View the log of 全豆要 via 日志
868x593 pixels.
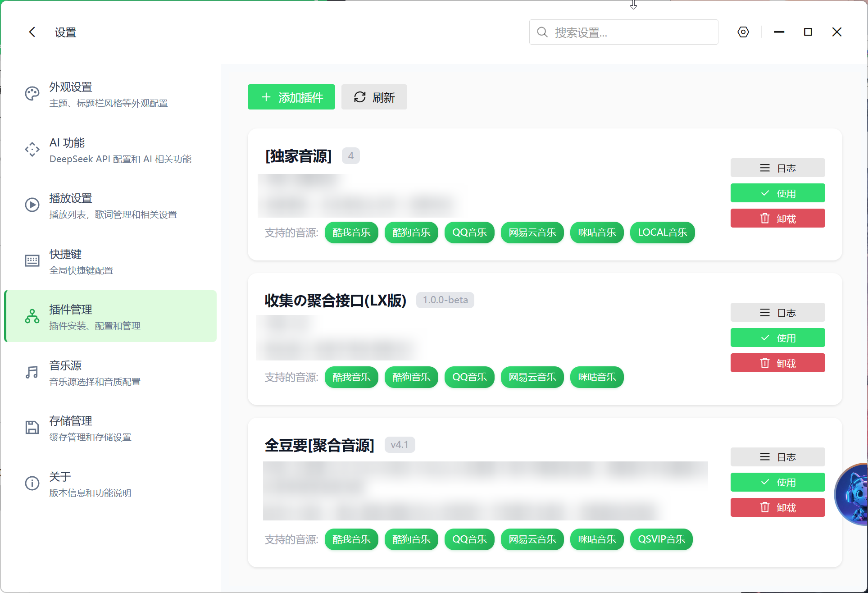point(778,456)
